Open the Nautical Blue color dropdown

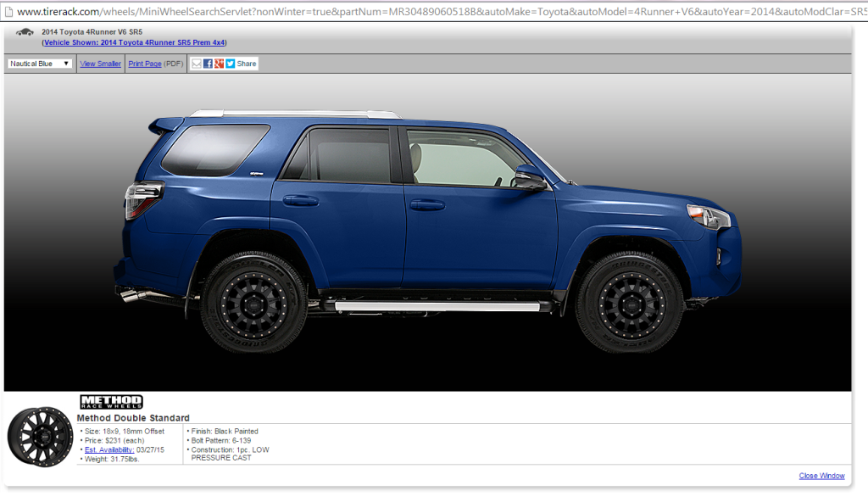pyautogui.click(x=40, y=64)
